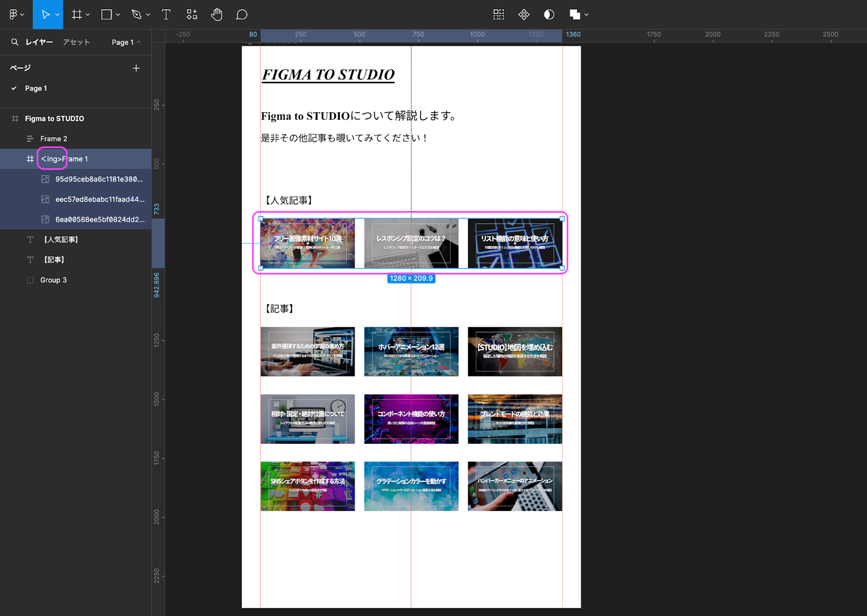Viewport: 867px width, 616px height.
Task: Select the Rectangle shape tool
Action: (107, 15)
